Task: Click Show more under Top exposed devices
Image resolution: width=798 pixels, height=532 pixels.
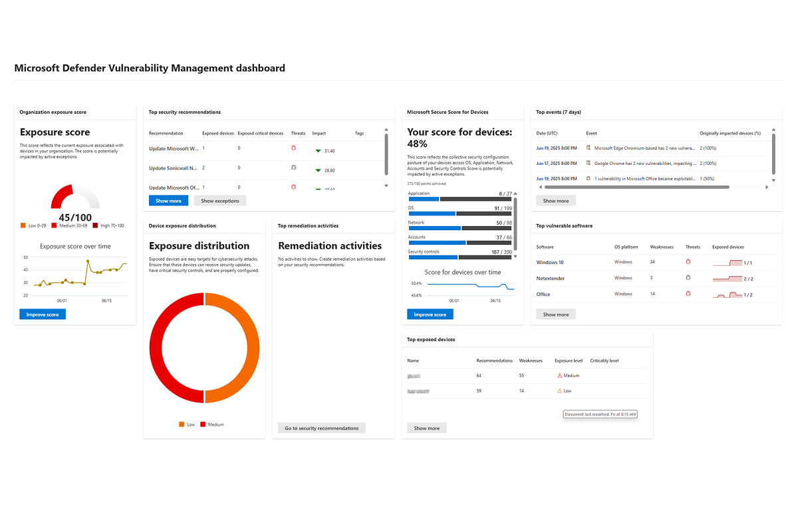Action: [427, 428]
